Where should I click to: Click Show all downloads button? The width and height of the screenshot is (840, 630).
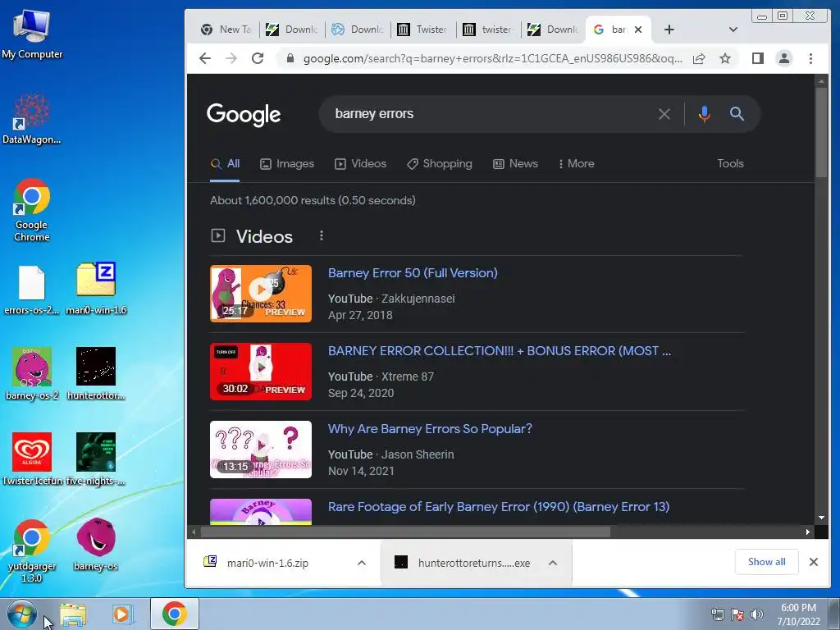click(767, 562)
